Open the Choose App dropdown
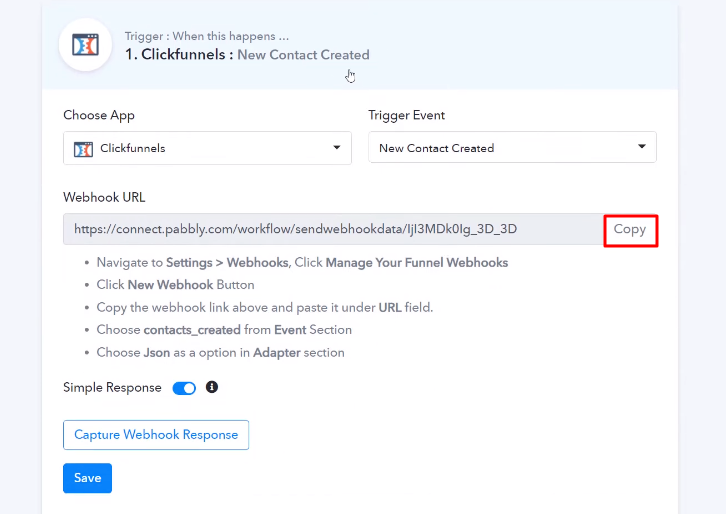The image size is (726, 514). coord(207,148)
